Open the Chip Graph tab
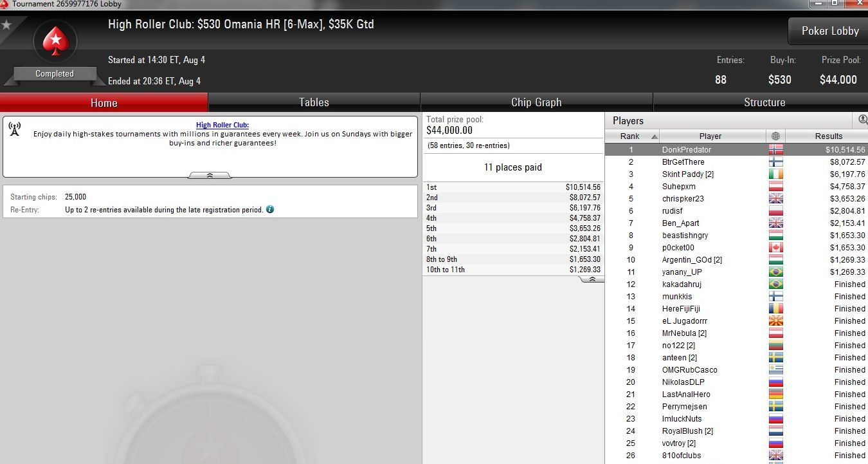Viewport: 868px width, 464px height. 536,102
